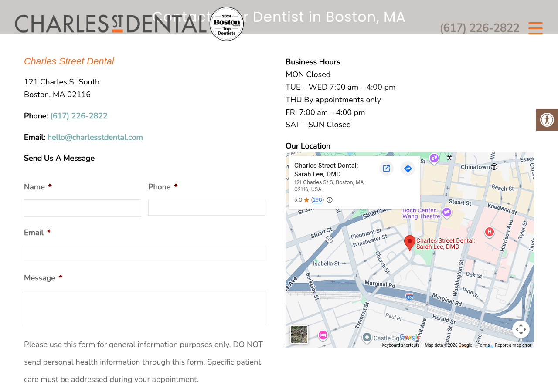Image resolution: width=558 pixels, height=392 pixels.
Task: Click the rating info icon beside 280
Action: (330, 200)
